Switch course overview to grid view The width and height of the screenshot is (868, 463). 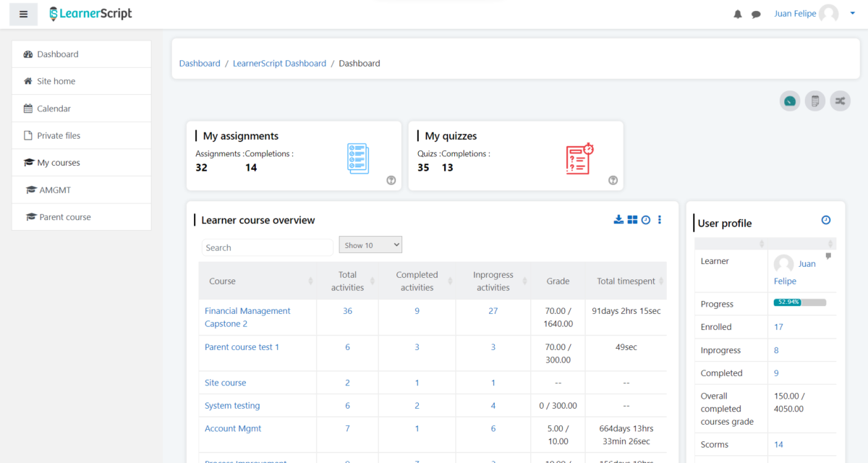click(x=632, y=220)
